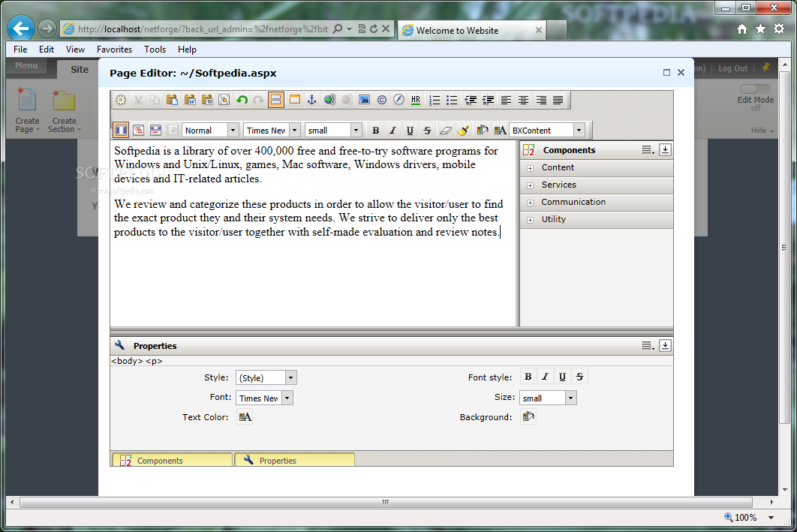Screen dimensions: 797x532
Task: Switch to the Components bottom tab
Action: click(172, 460)
